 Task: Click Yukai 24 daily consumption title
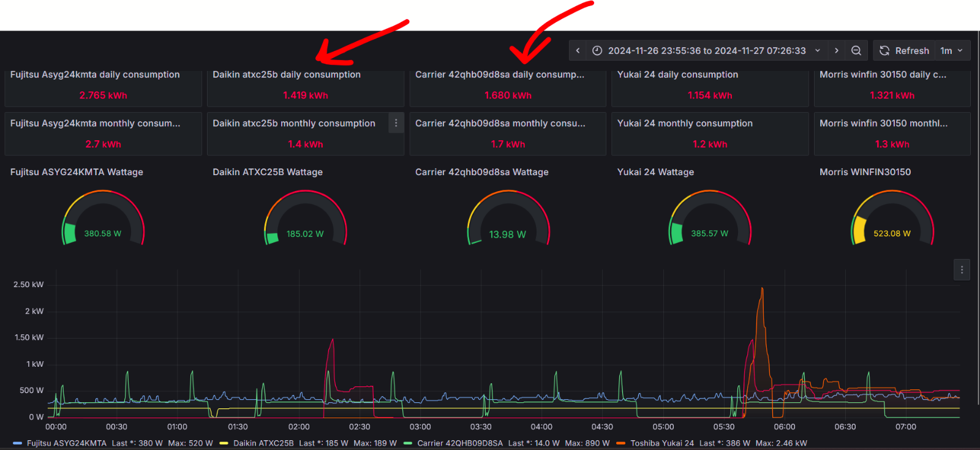677,75
